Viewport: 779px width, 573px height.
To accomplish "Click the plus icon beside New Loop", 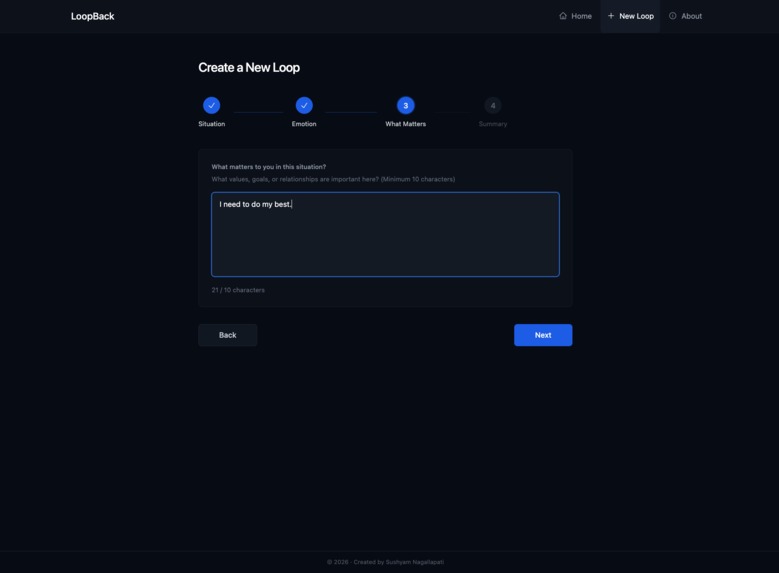I will (x=611, y=16).
